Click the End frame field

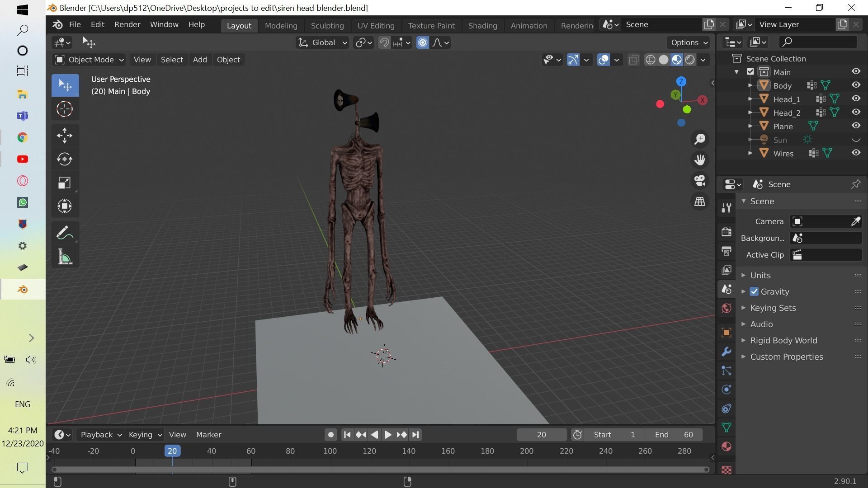click(x=674, y=435)
